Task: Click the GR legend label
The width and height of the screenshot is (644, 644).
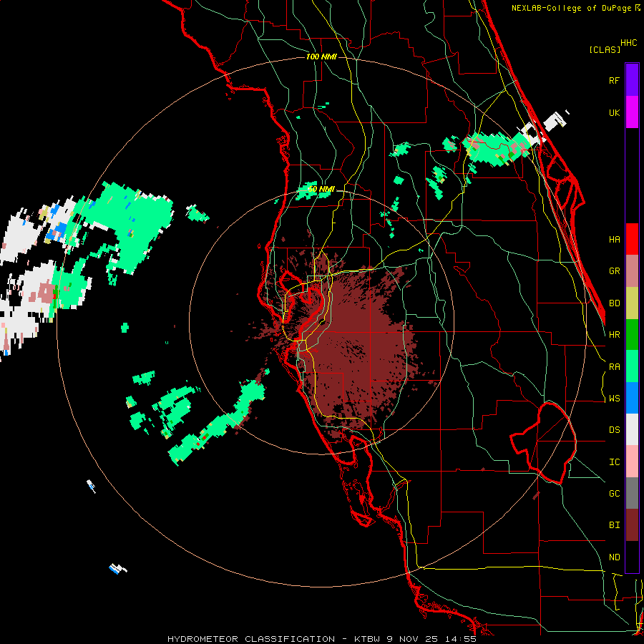Action: pos(614,271)
